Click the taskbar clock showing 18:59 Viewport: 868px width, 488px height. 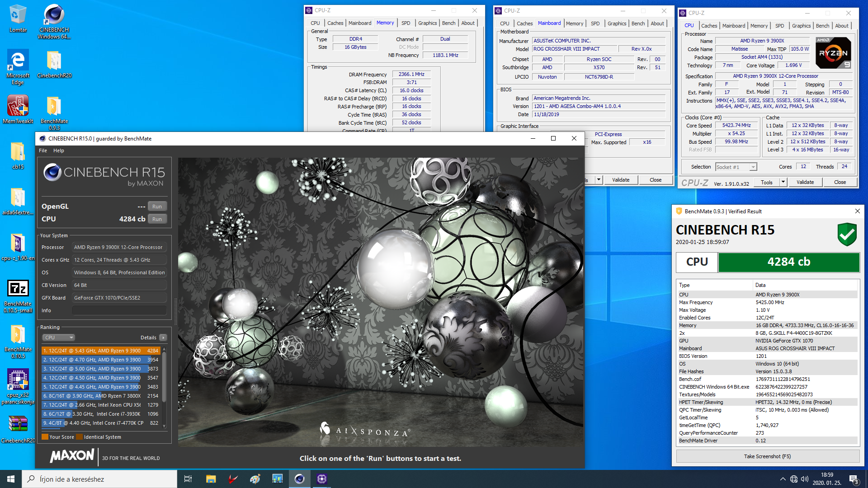(x=826, y=479)
